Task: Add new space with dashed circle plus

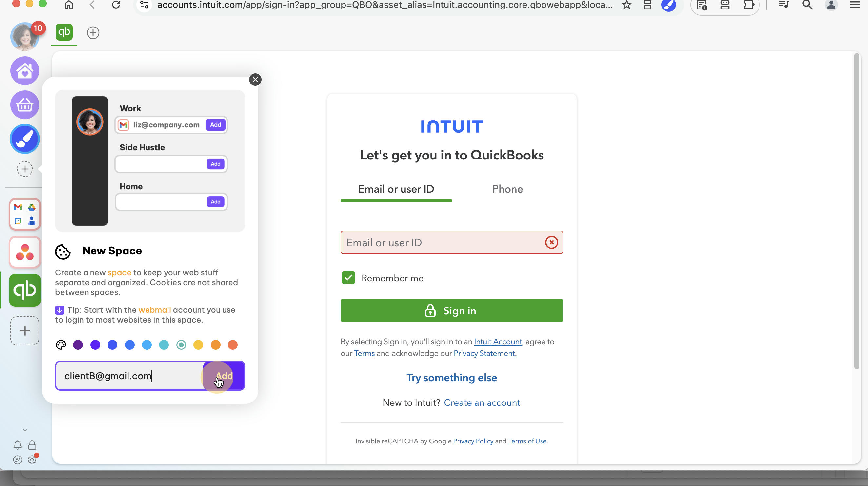Action: 25,169
